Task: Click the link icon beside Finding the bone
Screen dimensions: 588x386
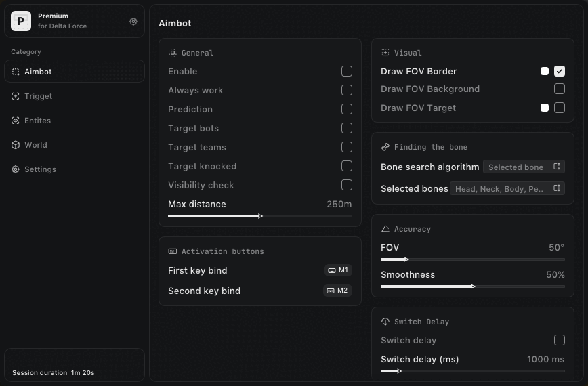Action: 385,147
